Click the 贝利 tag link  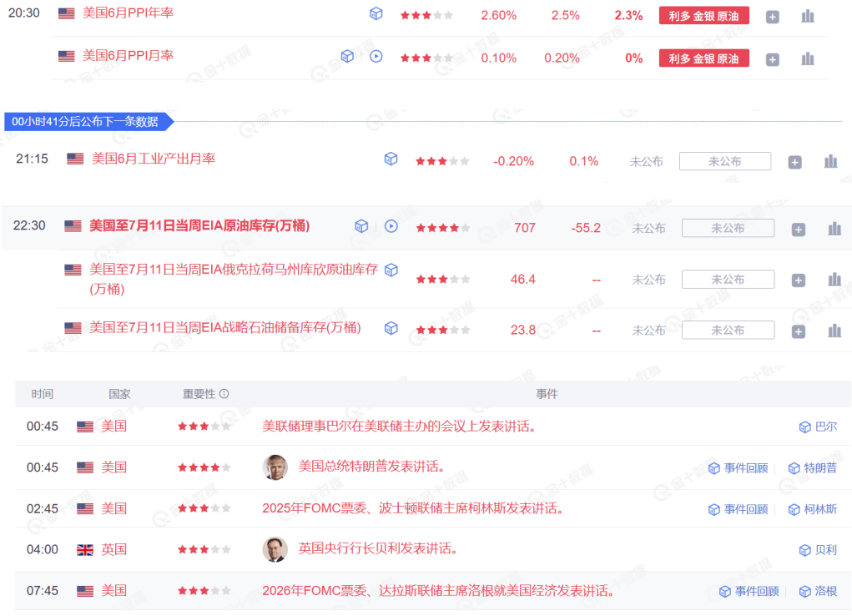pyautogui.click(x=818, y=550)
